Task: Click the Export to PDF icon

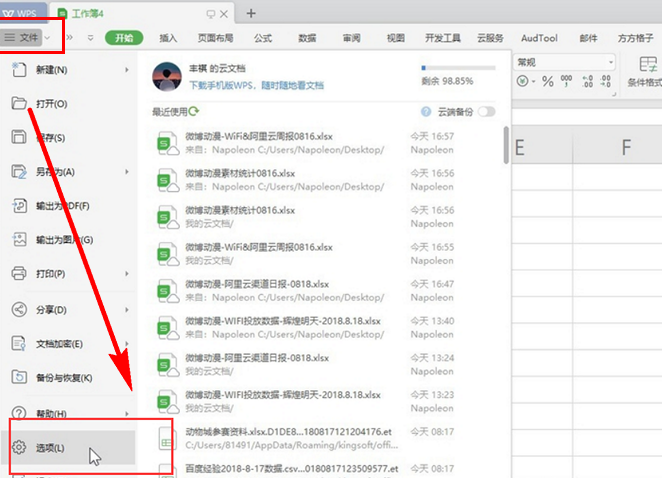Action: pos(19,206)
